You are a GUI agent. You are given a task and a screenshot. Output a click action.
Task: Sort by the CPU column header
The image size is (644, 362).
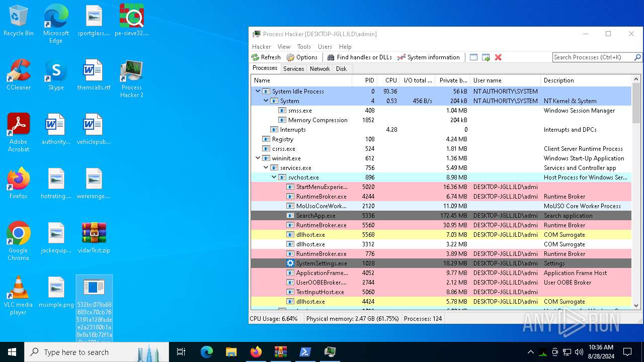[388, 80]
